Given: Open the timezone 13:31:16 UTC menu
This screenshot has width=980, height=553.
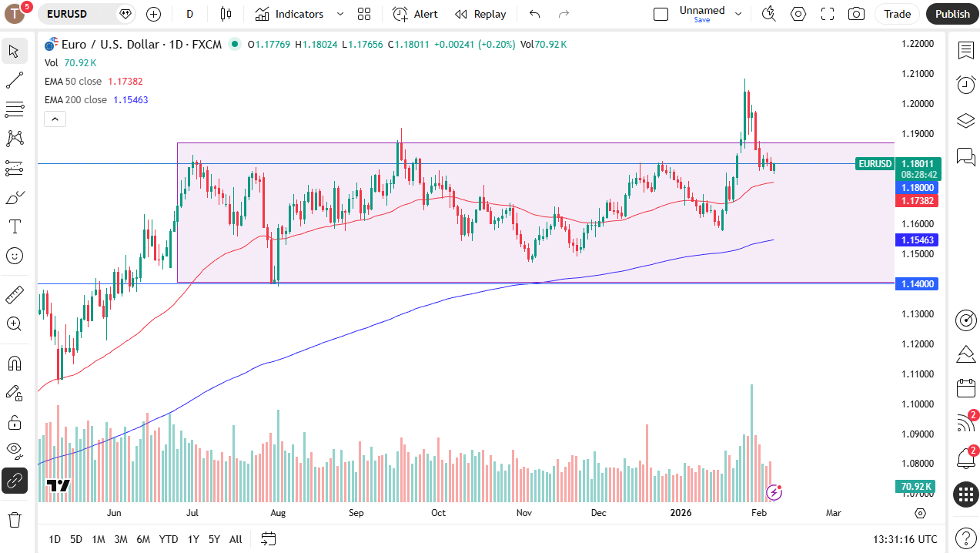Looking at the screenshot, I should coord(905,539).
